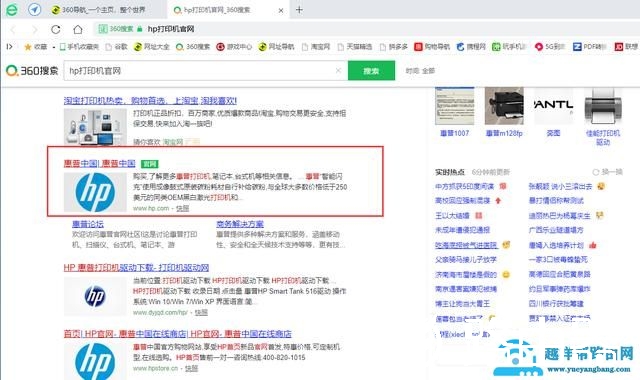Viewport: 640px width, 380px height.
Task: Click the address bar showing hp打印机官网
Action: click(x=171, y=29)
